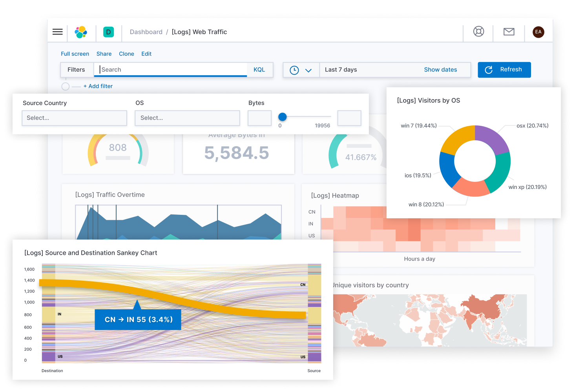Click the Elastic logo icon
This screenshot has height=392, width=573.
(x=81, y=32)
